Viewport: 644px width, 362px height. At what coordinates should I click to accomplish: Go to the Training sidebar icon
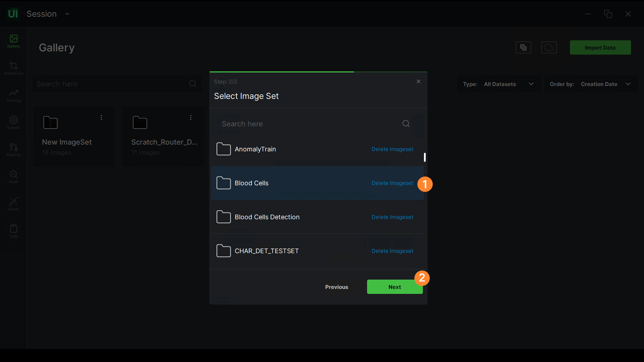pyautogui.click(x=13, y=95)
